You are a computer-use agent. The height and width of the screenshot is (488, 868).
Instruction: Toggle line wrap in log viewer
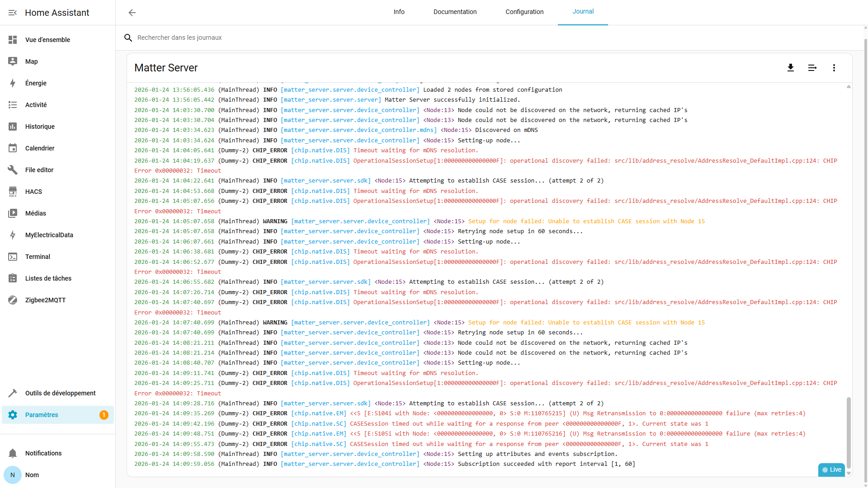click(812, 68)
